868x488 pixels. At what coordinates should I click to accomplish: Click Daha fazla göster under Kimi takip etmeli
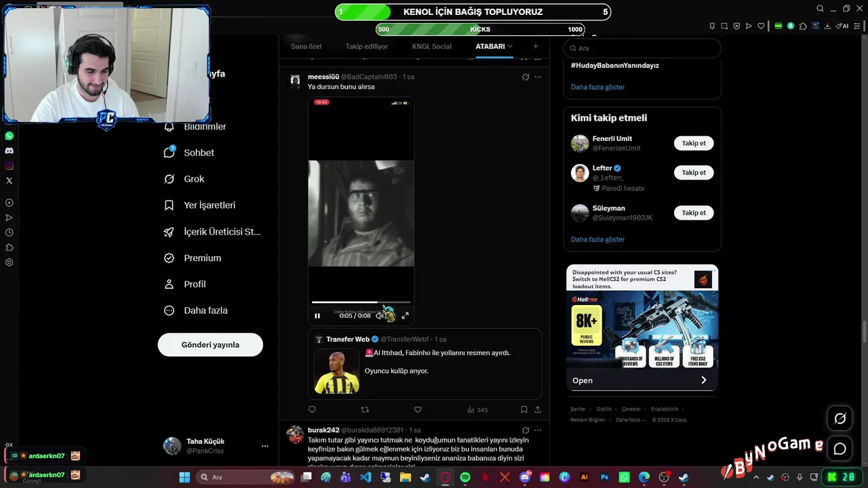(598, 239)
